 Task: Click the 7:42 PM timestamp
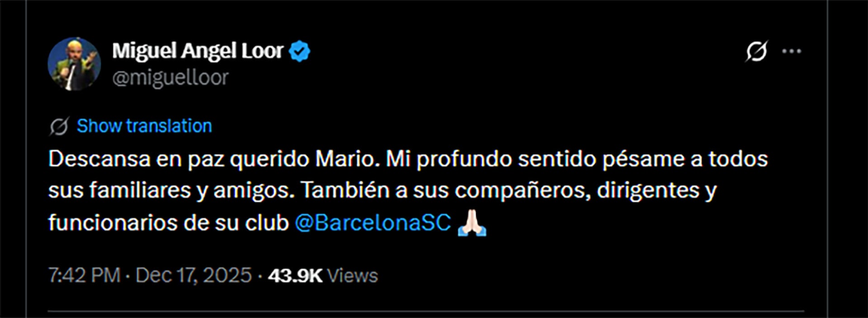click(84, 276)
